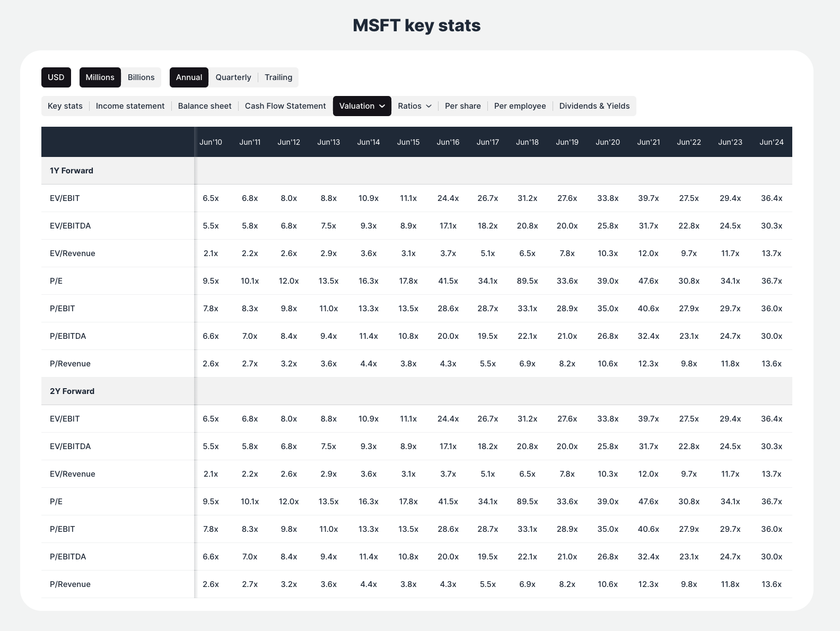Click P/Revenue row label under 1Y Forward

coord(70,364)
